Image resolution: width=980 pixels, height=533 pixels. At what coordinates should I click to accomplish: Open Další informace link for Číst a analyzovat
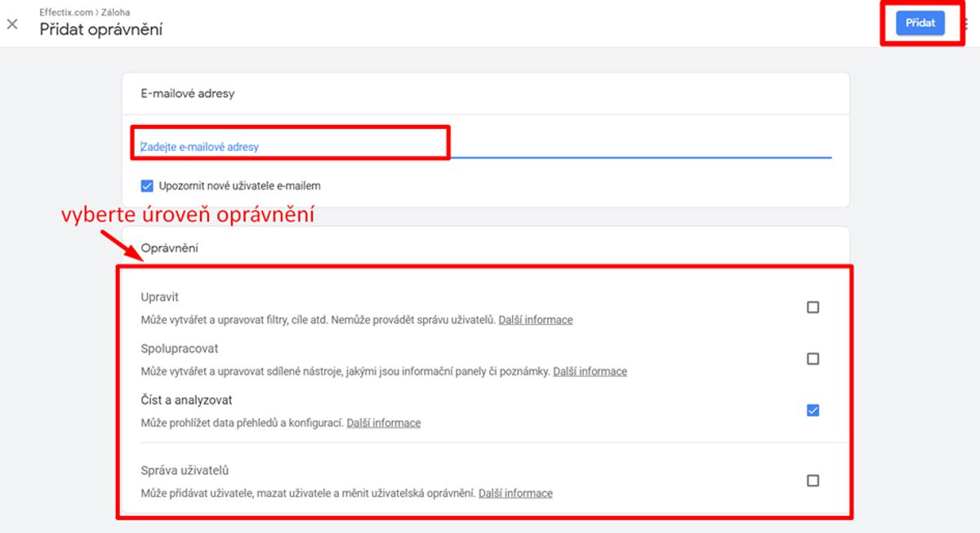[x=384, y=423]
